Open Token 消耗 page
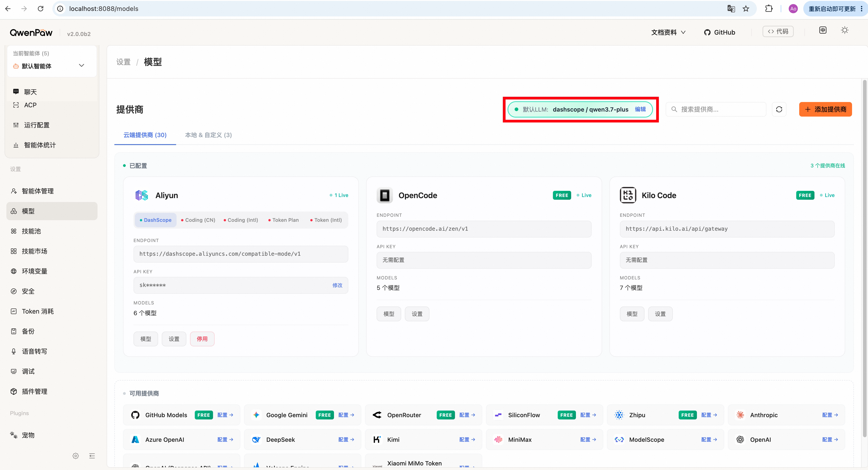 tap(52, 312)
